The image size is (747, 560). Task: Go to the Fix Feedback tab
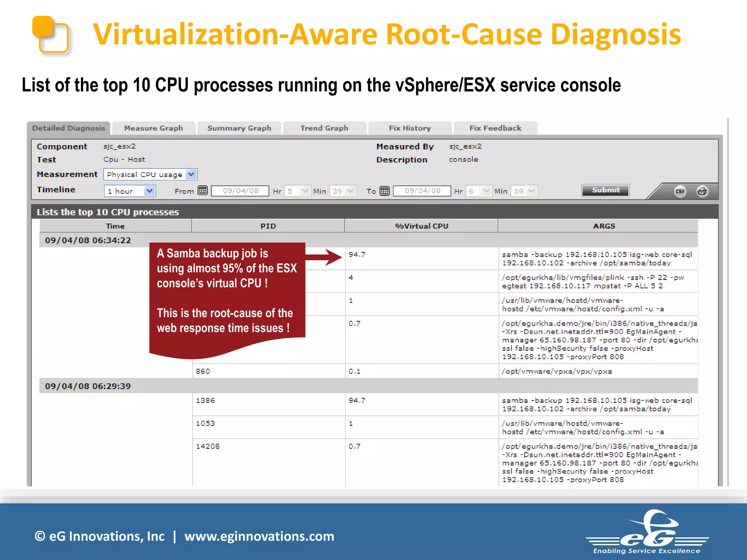pyautogui.click(x=495, y=128)
